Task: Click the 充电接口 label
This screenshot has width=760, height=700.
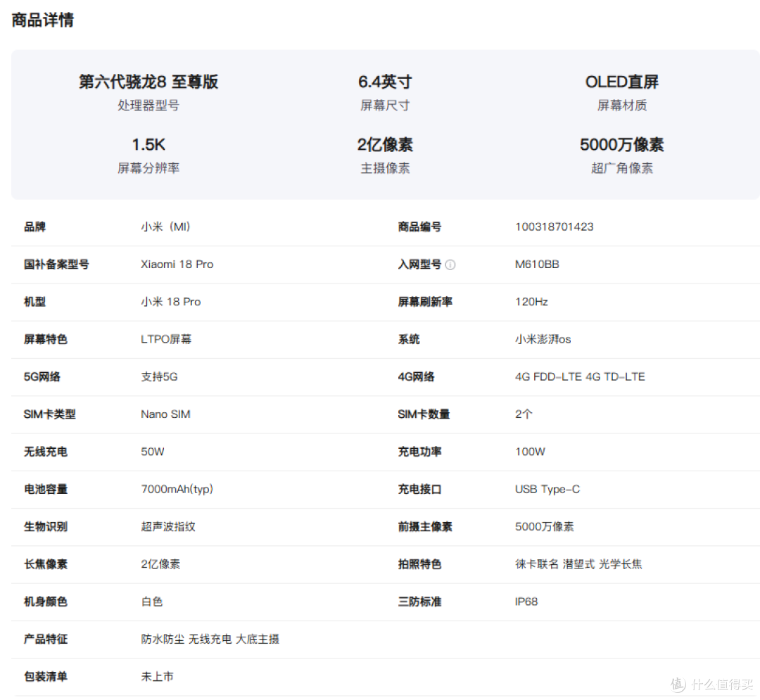Action: pyautogui.click(x=419, y=489)
